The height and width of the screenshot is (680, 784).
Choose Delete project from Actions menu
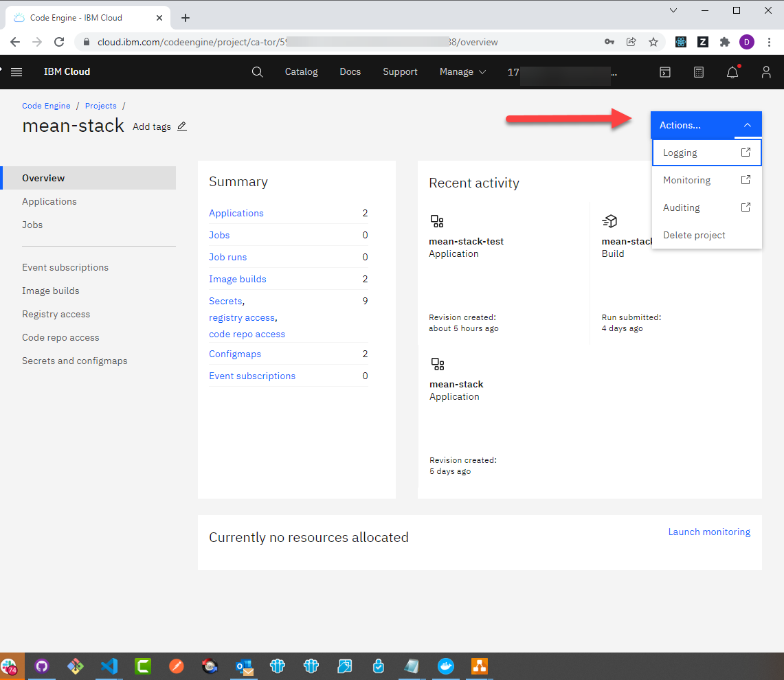click(707, 235)
